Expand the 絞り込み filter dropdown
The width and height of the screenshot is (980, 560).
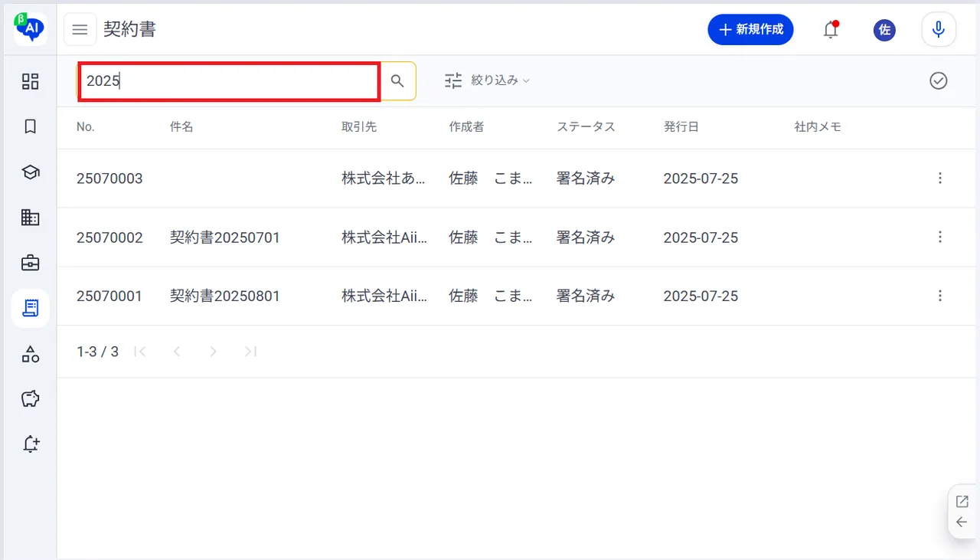[488, 80]
